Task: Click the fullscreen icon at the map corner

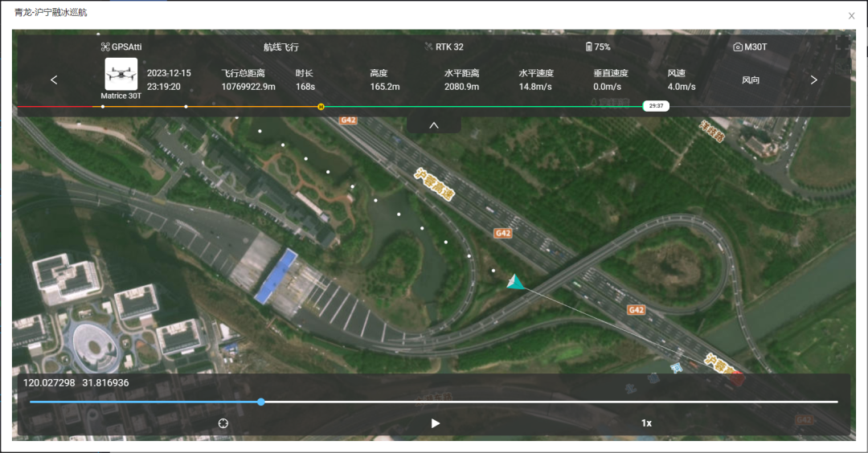Action: (x=841, y=43)
